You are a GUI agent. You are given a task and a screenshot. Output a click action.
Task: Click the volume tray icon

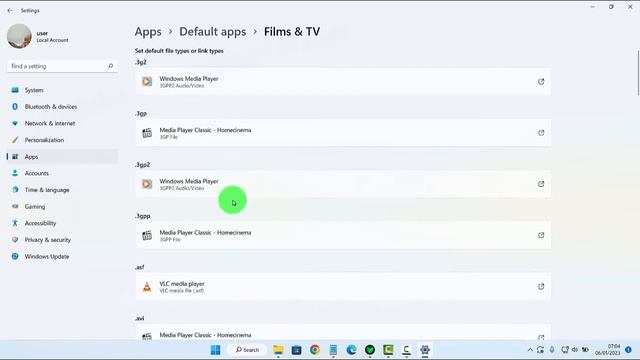[x=575, y=350]
